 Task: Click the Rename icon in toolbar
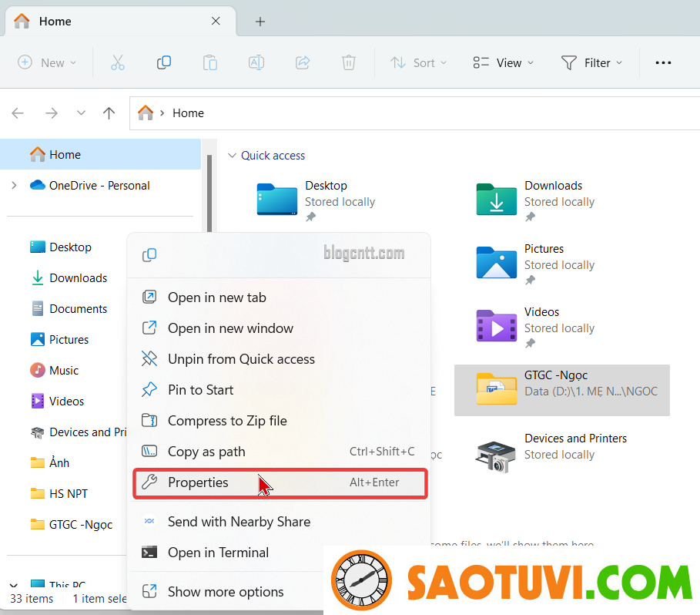[x=256, y=63]
